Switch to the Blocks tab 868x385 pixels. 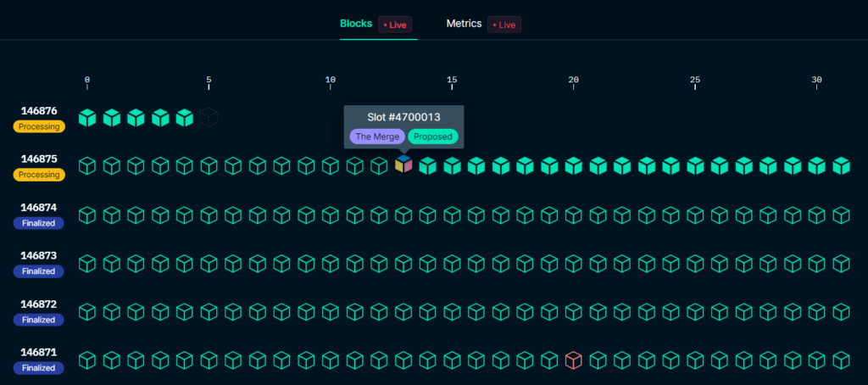click(356, 24)
